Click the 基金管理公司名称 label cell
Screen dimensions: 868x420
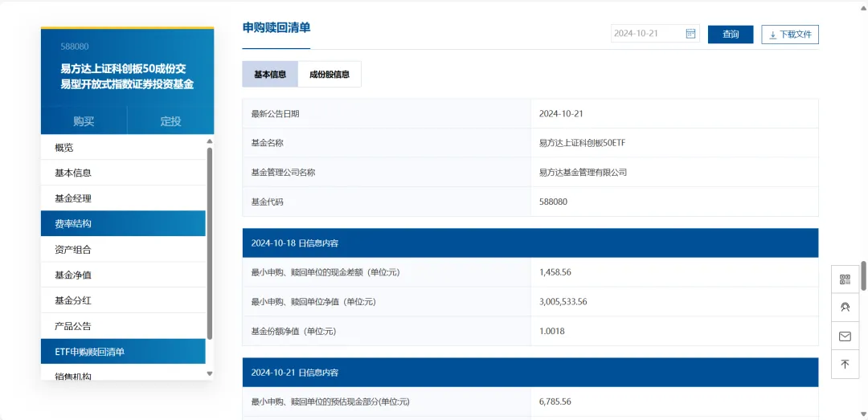click(387, 172)
